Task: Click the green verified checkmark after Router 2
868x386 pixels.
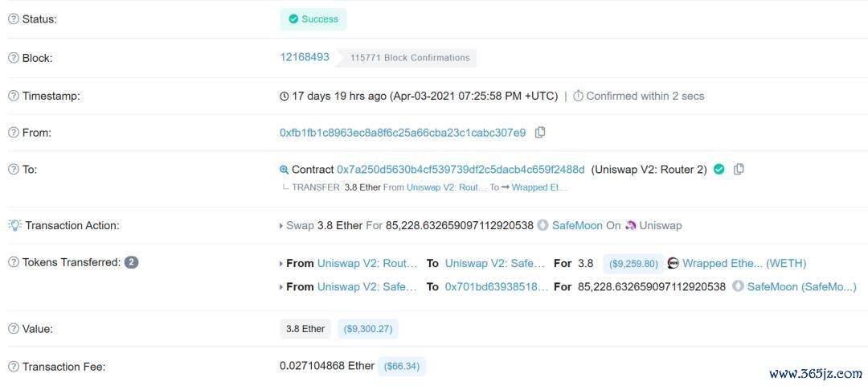Action: pos(719,170)
